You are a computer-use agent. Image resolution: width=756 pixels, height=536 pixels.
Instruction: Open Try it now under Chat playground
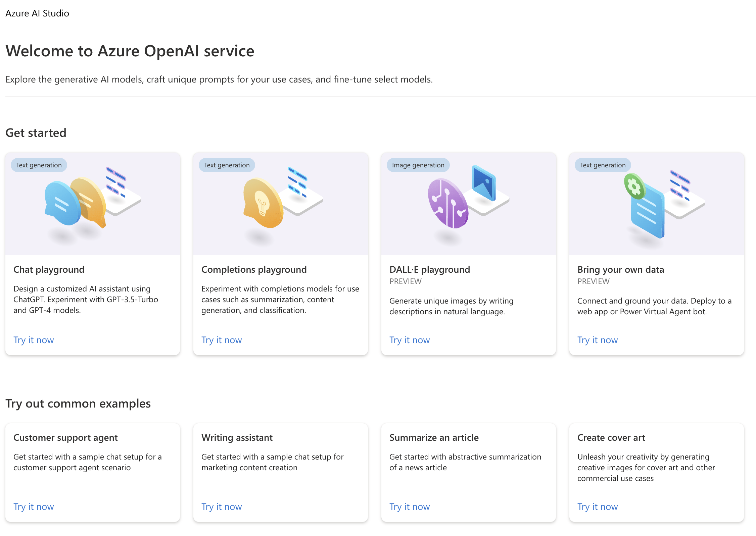(34, 340)
